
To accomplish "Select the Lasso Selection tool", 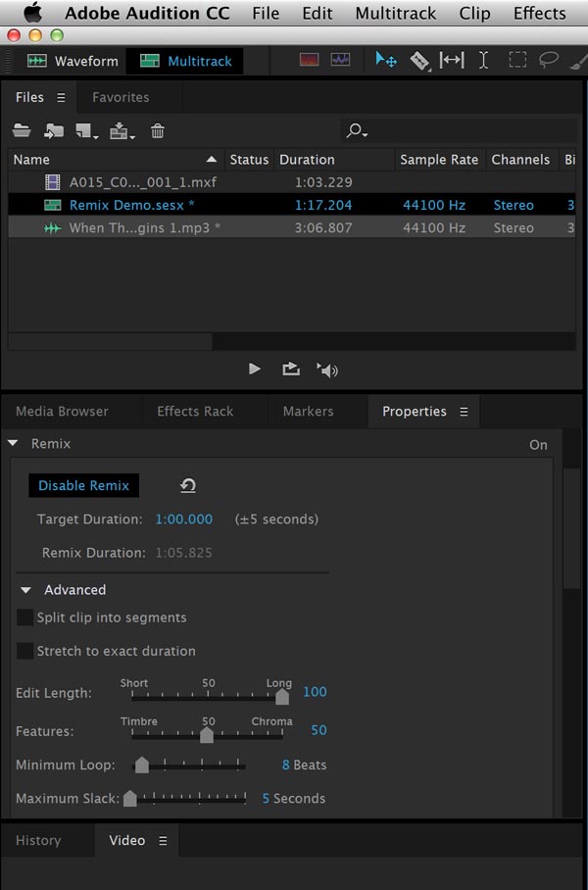I will [548, 60].
